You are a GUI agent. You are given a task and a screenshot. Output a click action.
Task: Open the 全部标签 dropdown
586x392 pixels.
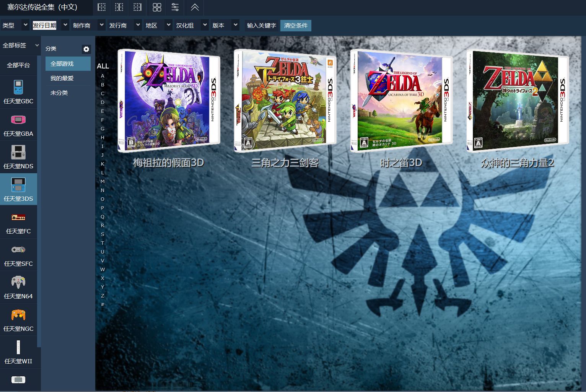point(20,45)
